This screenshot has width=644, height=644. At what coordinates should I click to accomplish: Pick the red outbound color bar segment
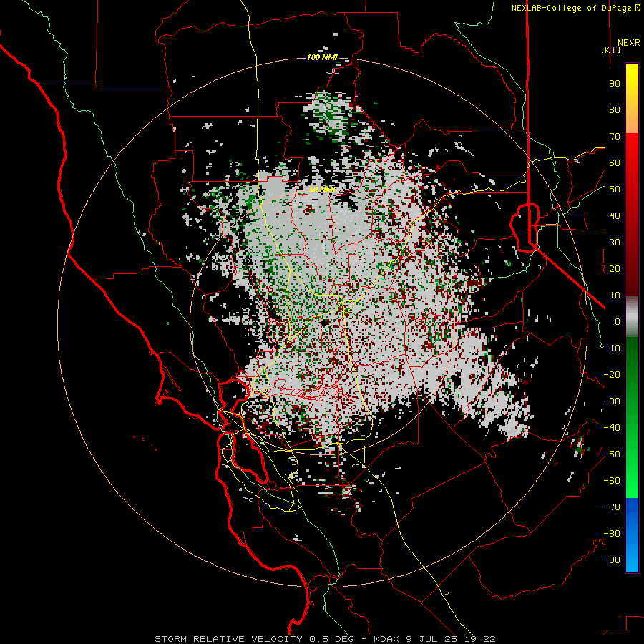click(632, 215)
